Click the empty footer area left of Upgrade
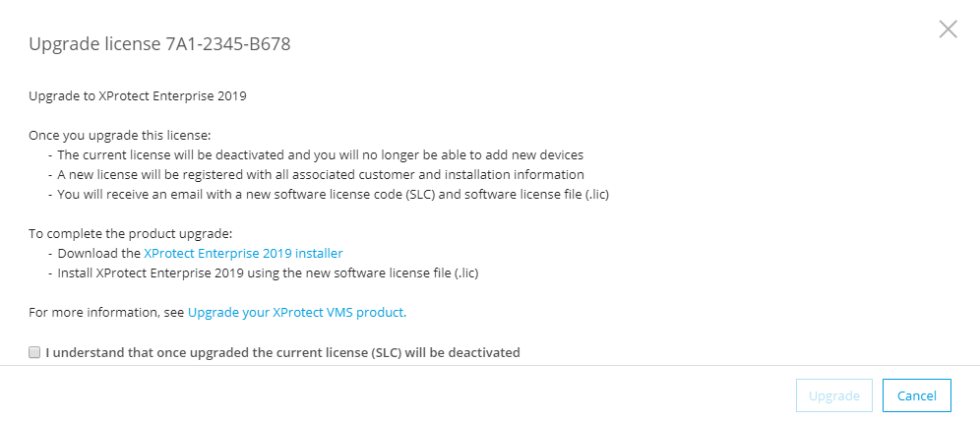The width and height of the screenshot is (980, 423). point(394,395)
